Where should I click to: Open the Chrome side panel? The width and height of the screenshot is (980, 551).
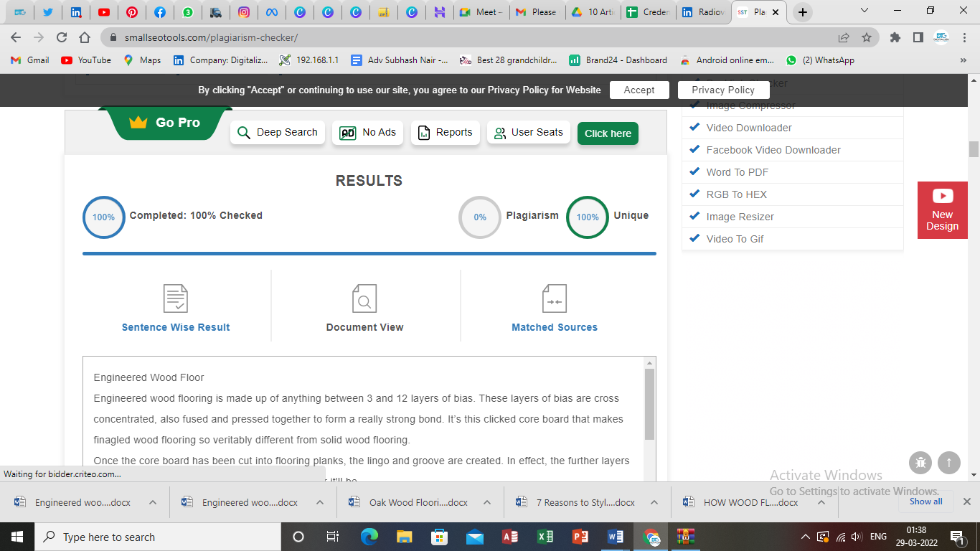918,37
